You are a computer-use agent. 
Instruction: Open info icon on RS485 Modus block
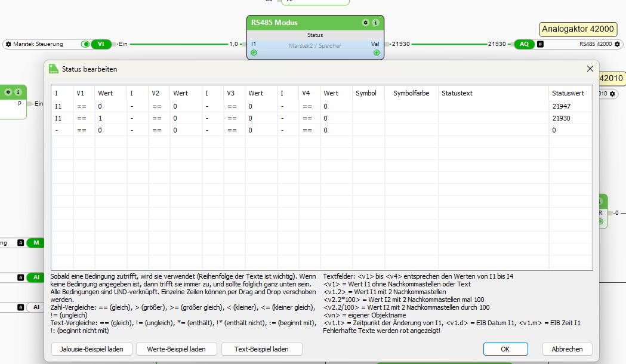tap(375, 23)
